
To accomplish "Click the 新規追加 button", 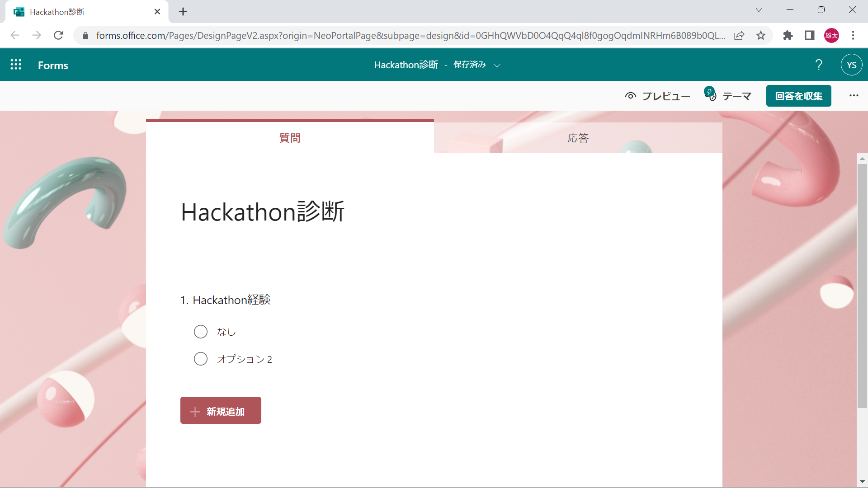I will pyautogui.click(x=221, y=410).
